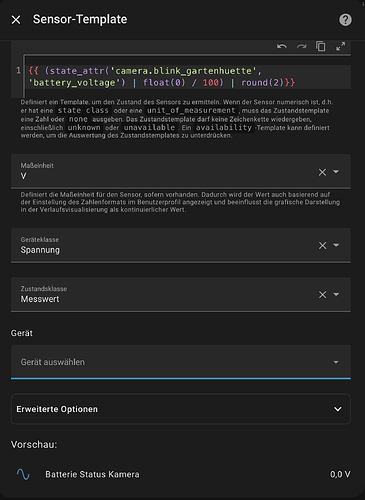The height and width of the screenshot is (500, 365).
Task: Open the Gerät auswählen device picker
Action: pos(181,362)
